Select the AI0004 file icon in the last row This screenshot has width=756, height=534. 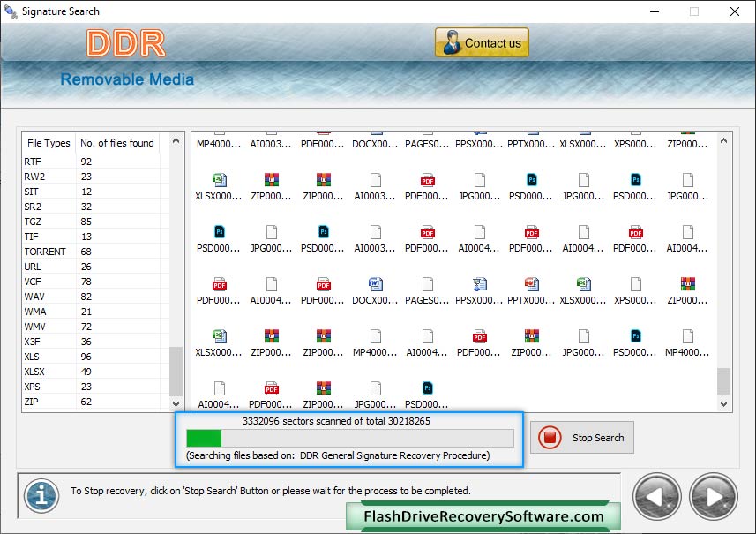point(219,388)
